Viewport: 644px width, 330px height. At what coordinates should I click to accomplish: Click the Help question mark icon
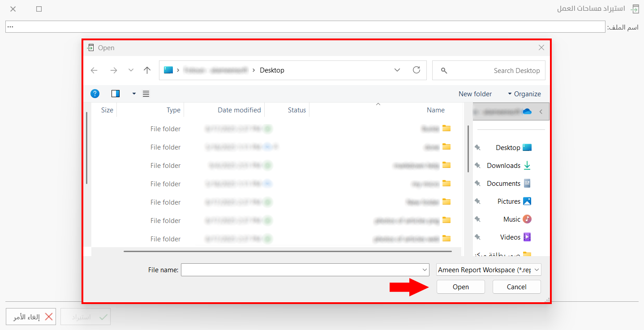point(95,94)
